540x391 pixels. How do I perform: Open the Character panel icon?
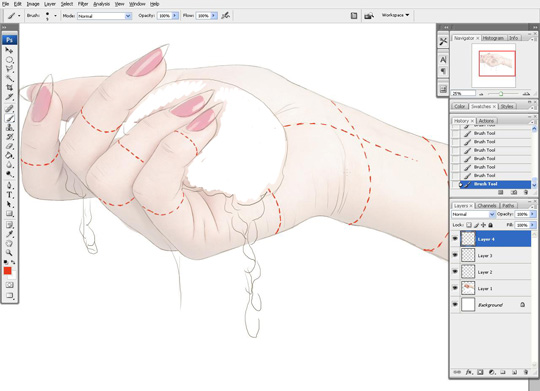(443, 60)
